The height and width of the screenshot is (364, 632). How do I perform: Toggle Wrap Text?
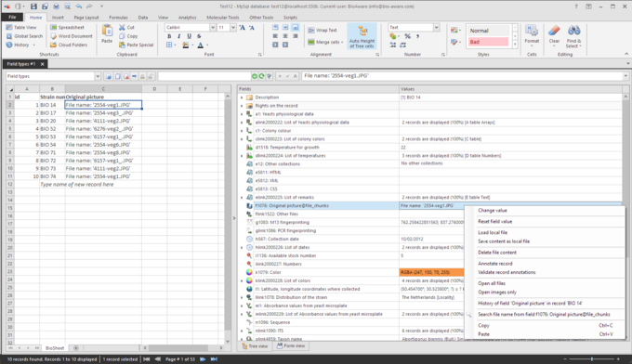[x=323, y=31]
